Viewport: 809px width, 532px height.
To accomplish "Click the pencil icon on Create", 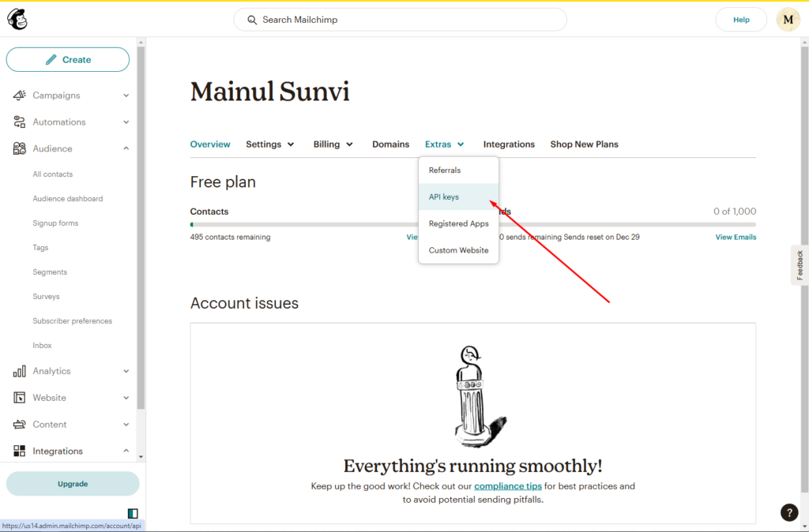I will pyautogui.click(x=51, y=59).
